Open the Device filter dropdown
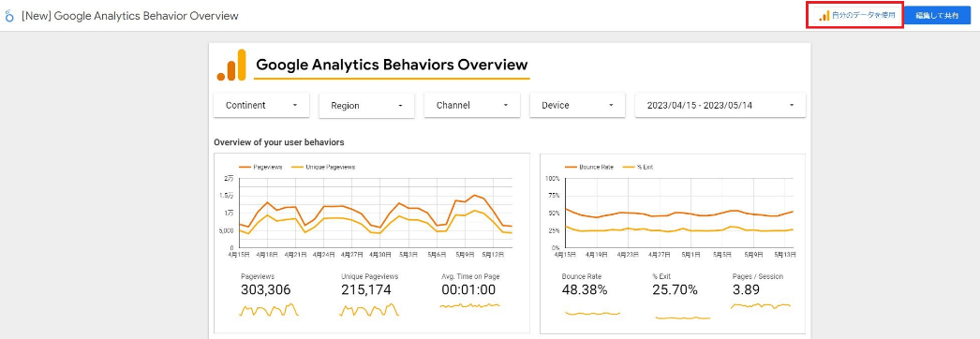The width and height of the screenshot is (980, 339). [x=577, y=106]
